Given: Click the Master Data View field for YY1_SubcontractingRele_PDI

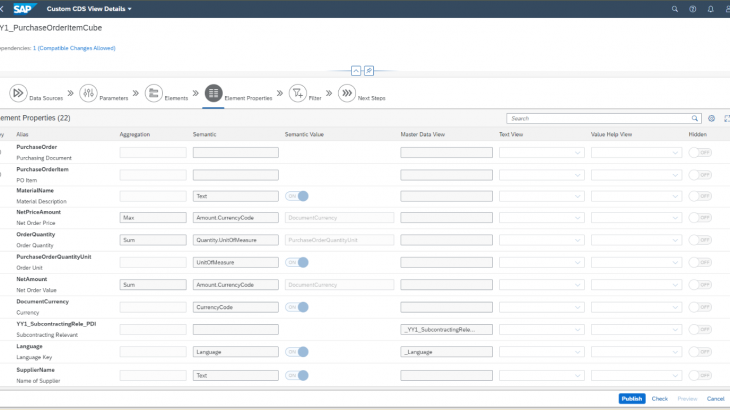Looking at the screenshot, I should [446, 329].
